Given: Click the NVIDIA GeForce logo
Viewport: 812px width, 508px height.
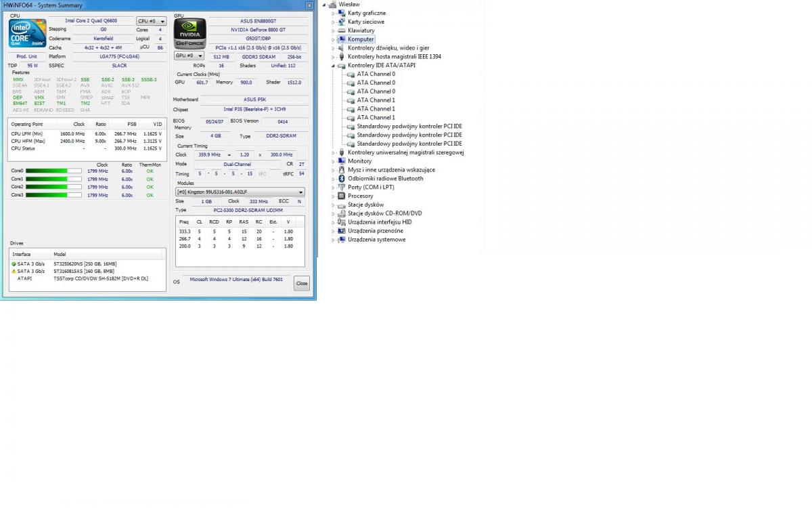Looking at the screenshot, I should coord(189,33).
